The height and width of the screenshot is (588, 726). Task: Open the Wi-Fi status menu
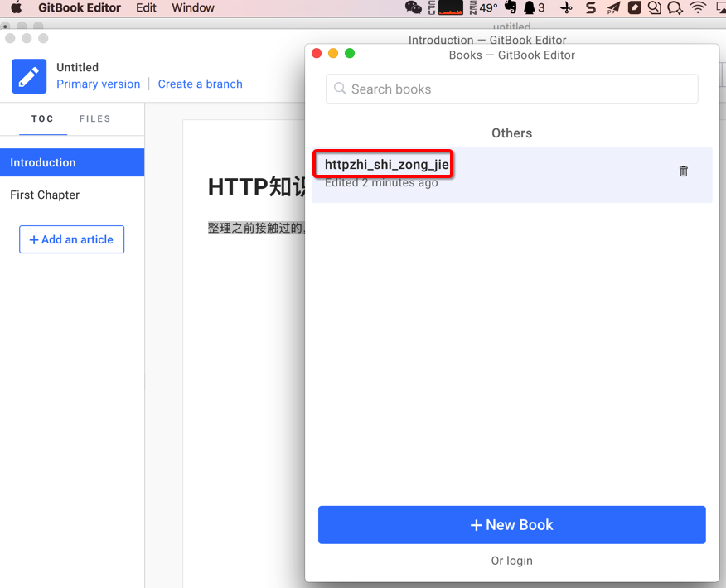point(698,7)
